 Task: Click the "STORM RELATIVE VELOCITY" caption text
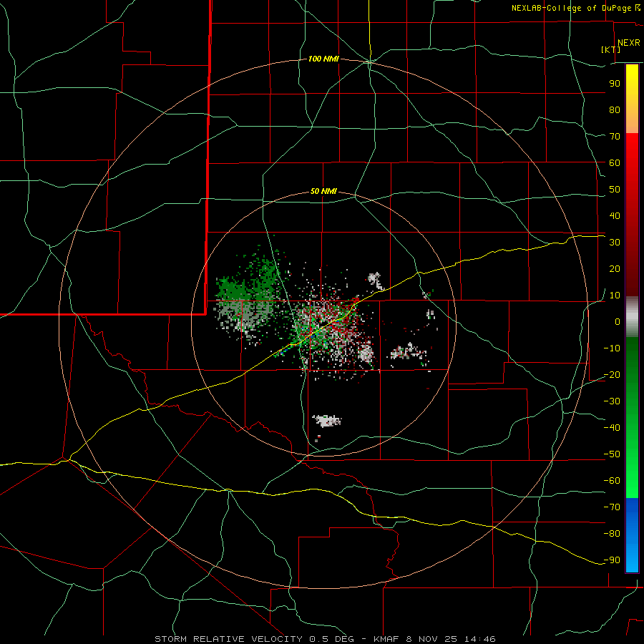click(228, 639)
